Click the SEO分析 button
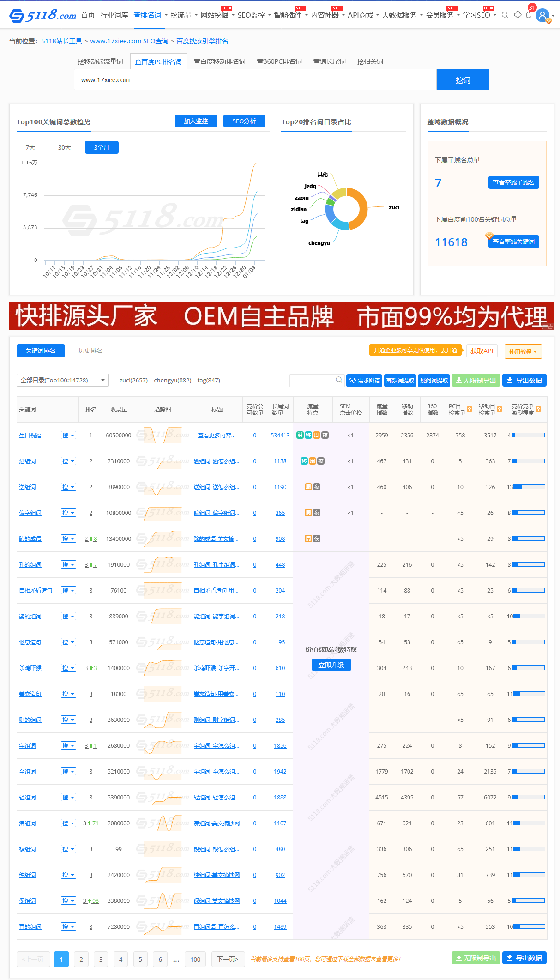Viewport: 560px width, 980px height. coord(244,121)
